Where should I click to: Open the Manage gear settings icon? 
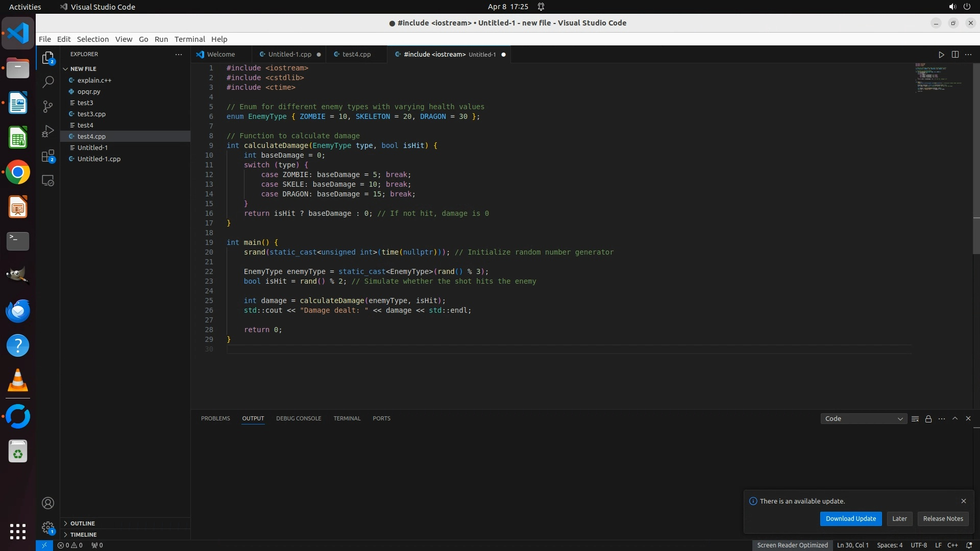click(x=48, y=527)
